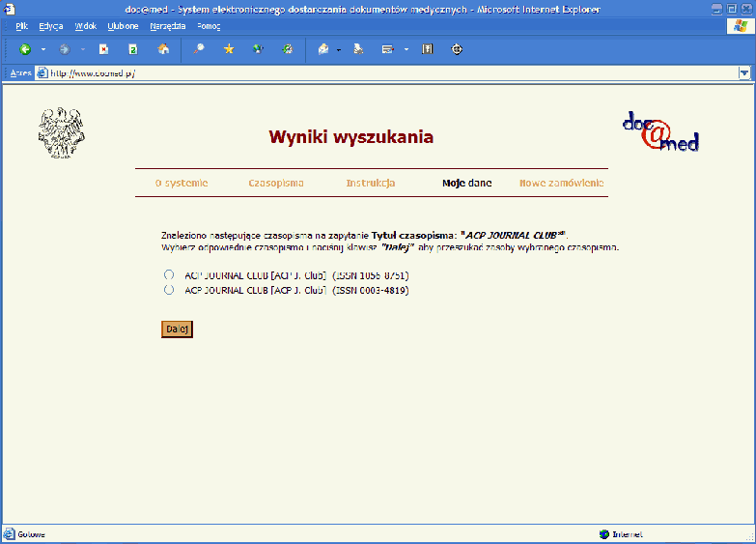The width and height of the screenshot is (756, 544).
Task: Open the Ulubione menu
Action: (x=123, y=26)
